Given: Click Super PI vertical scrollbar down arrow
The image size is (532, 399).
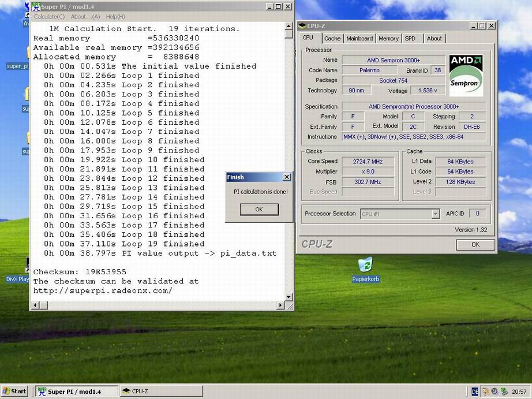Looking at the screenshot, I should point(289,297).
